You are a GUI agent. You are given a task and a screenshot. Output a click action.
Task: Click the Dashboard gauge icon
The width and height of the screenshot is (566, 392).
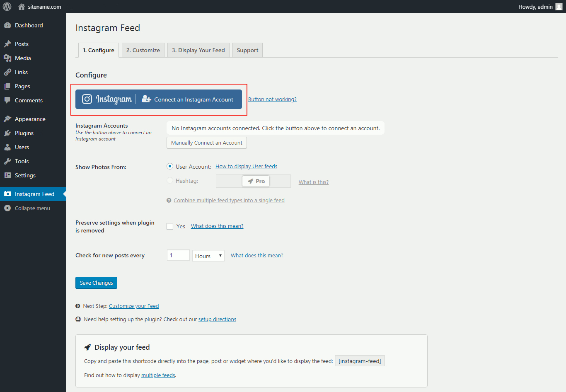pos(7,25)
